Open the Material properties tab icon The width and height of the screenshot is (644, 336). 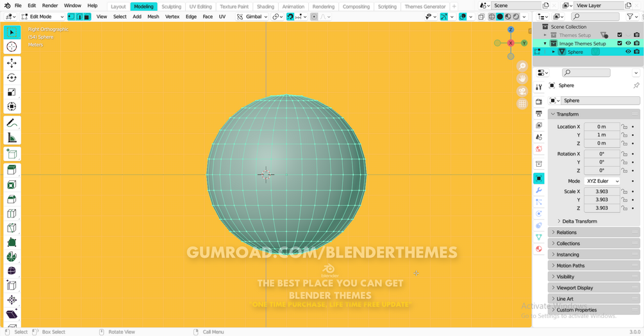point(539,249)
